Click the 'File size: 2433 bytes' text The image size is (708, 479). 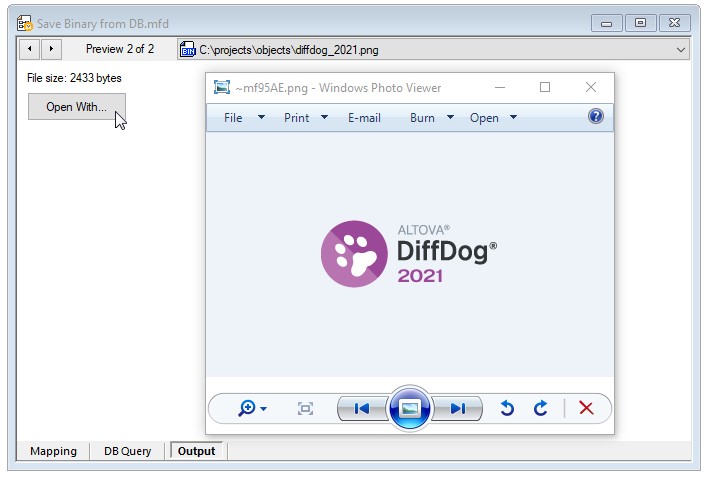tap(74, 78)
